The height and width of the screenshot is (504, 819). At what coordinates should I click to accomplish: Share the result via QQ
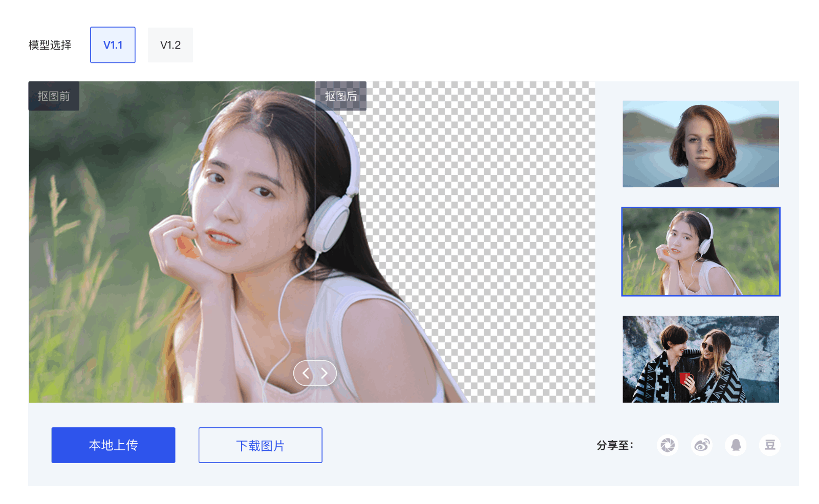pos(736,445)
